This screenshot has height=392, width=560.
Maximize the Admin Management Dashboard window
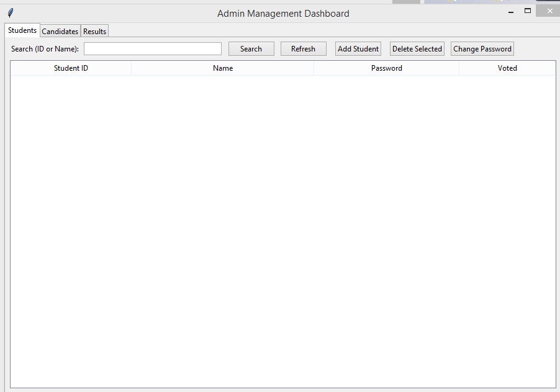point(528,11)
